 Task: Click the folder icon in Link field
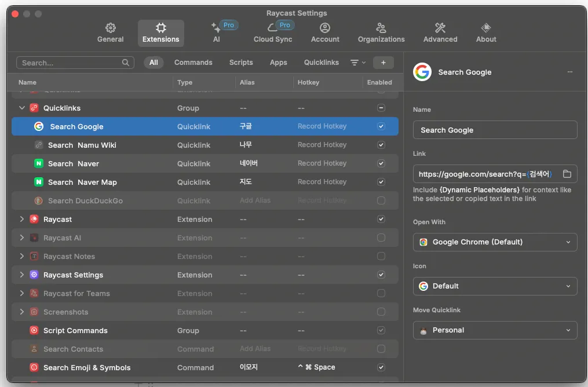567,174
